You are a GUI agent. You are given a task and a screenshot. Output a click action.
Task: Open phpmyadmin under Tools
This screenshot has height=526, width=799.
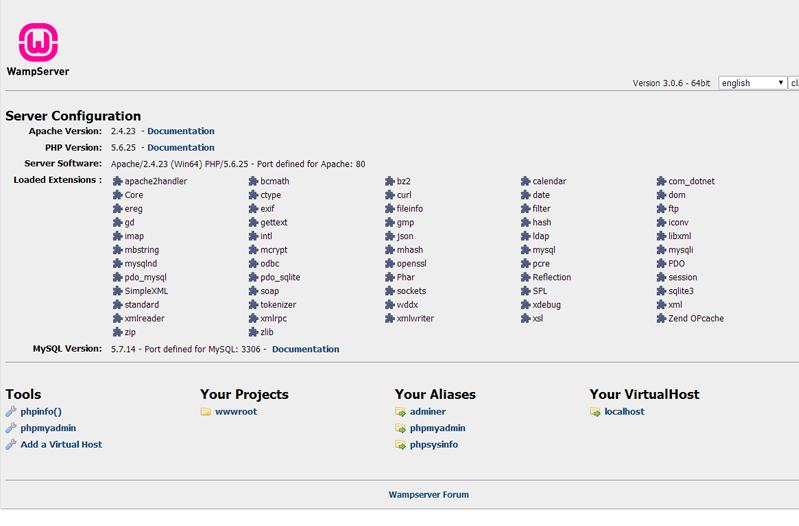pos(48,428)
